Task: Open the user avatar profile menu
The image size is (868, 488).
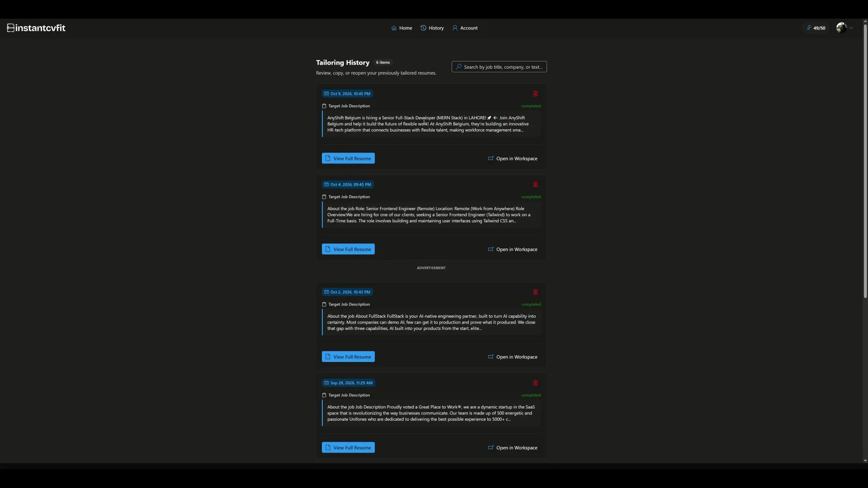Action: click(x=844, y=28)
